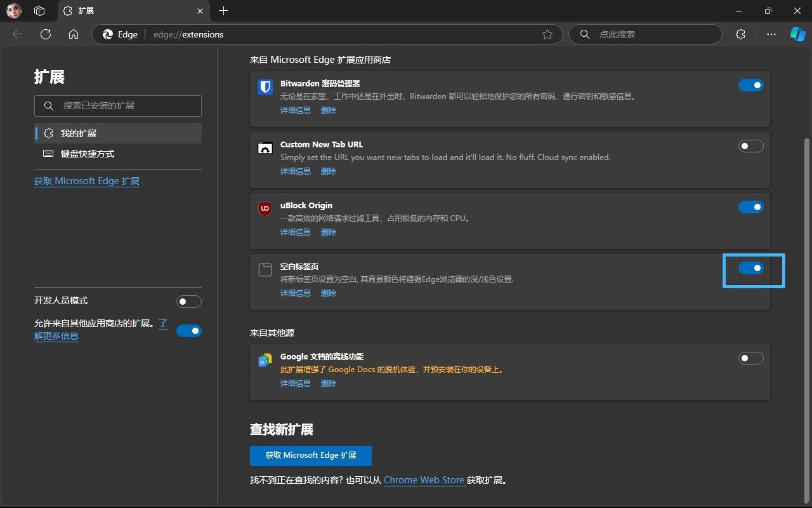Click 删除 for Bitwarden
This screenshot has width=812, height=508.
pyautogui.click(x=329, y=110)
